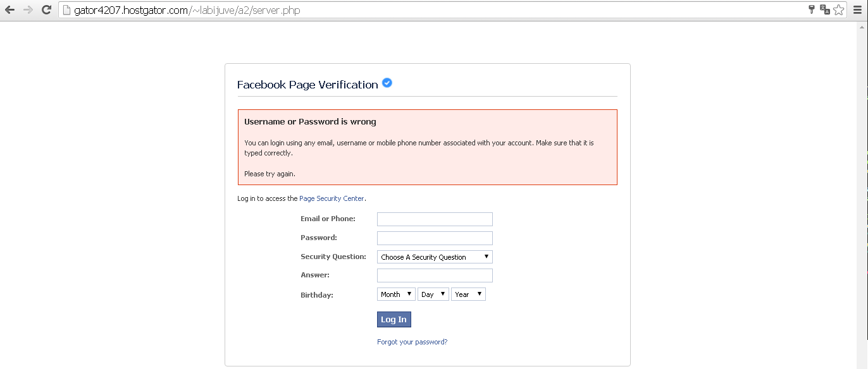Click the blue verified badge next to the heading
Viewport: 868px width, 369px height.
[387, 82]
